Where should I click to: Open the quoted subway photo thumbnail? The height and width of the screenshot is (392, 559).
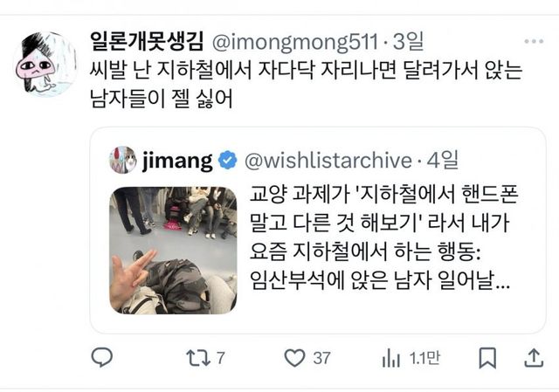tap(173, 251)
